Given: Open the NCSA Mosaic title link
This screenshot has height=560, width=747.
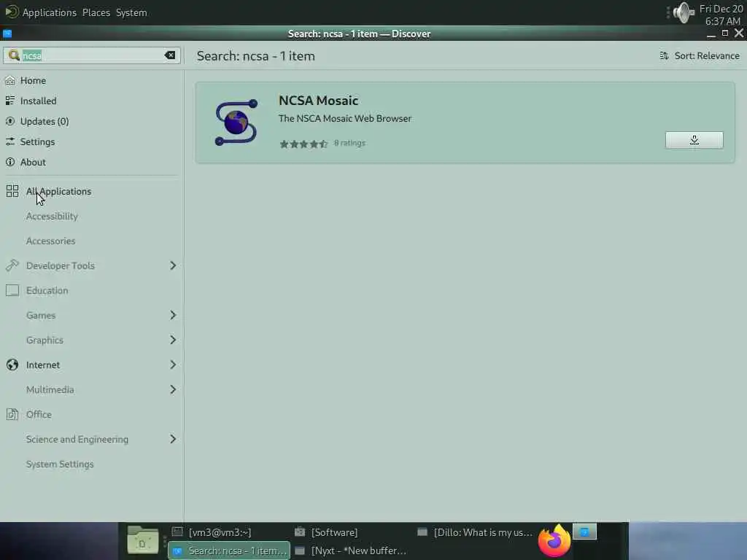Looking at the screenshot, I should pyautogui.click(x=318, y=101).
